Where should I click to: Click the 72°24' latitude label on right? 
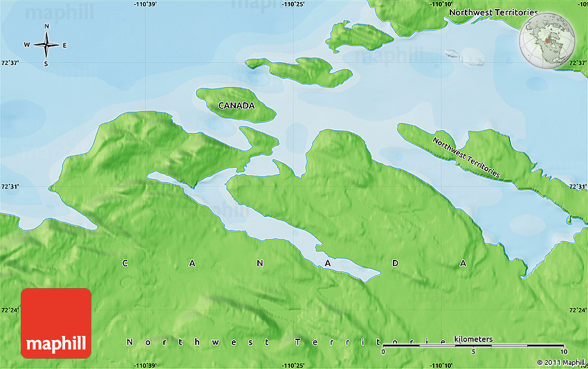click(x=578, y=310)
